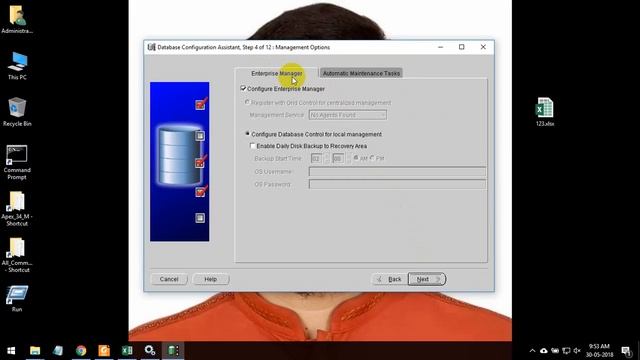Screen dimensions: 640x360
Task: Go Back to the previous step
Action: click(x=389, y=279)
